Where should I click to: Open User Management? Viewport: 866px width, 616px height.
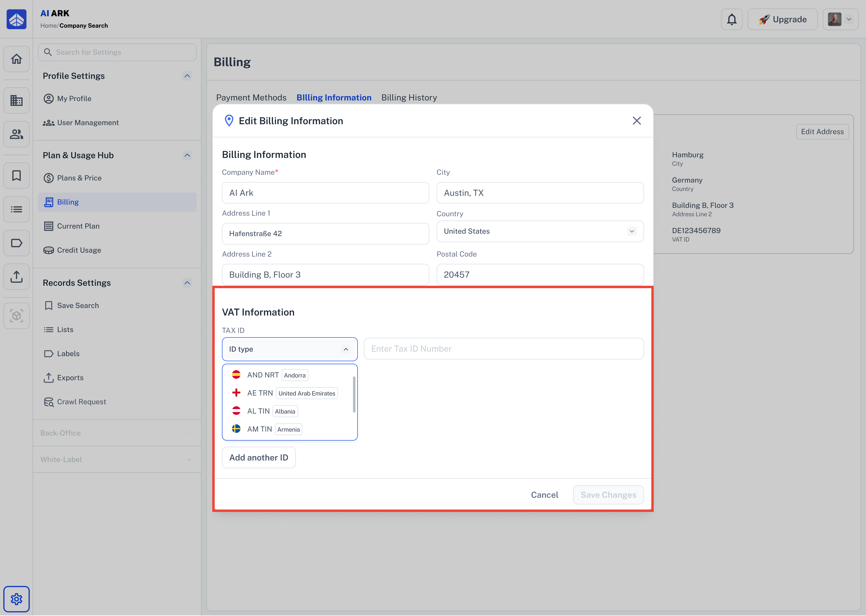[117, 123]
